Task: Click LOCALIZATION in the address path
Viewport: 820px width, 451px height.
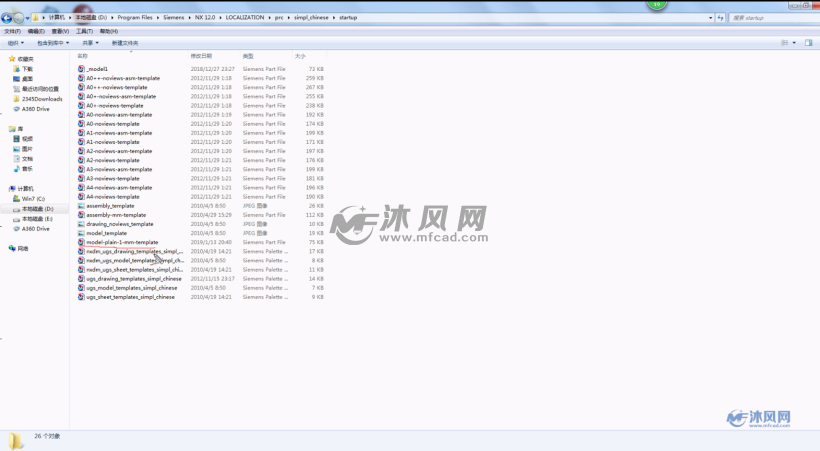Action: pyautogui.click(x=245, y=17)
